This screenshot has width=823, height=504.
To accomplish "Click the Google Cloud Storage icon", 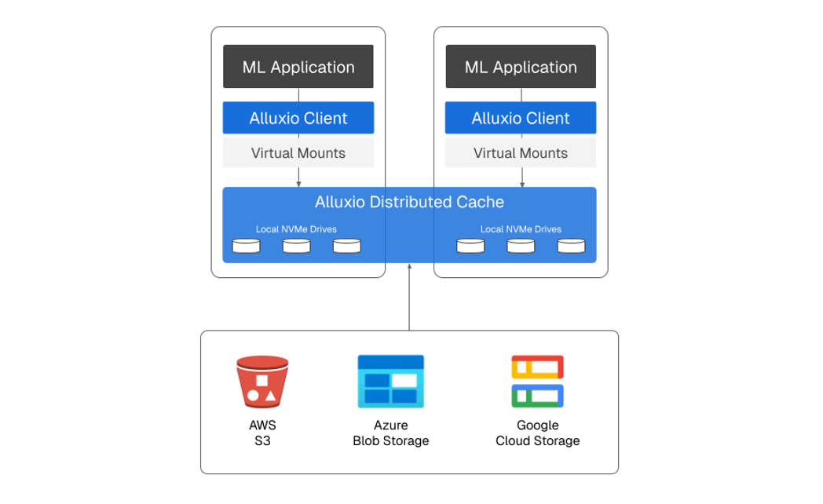I will pyautogui.click(x=537, y=382).
